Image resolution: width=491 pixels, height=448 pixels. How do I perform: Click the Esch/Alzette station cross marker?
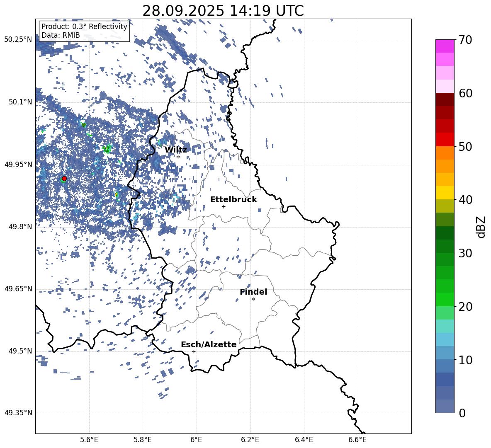tap(194, 351)
